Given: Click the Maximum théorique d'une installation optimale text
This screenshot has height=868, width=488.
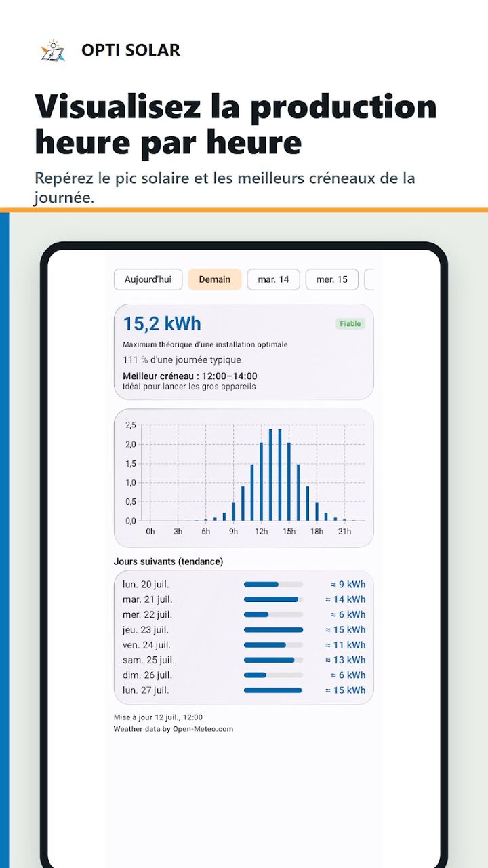Looking at the screenshot, I should (x=205, y=344).
